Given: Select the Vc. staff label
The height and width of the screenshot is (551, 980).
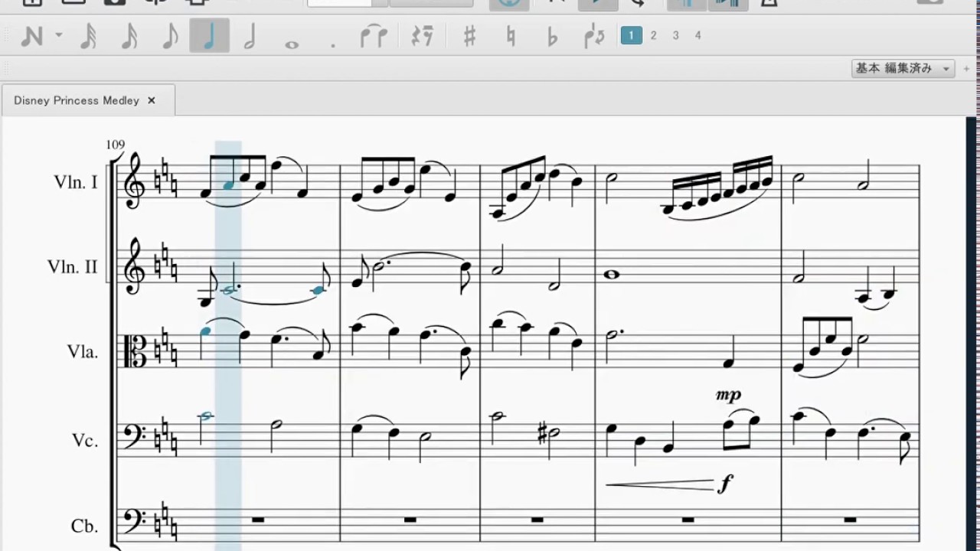Looking at the screenshot, I should [85, 440].
